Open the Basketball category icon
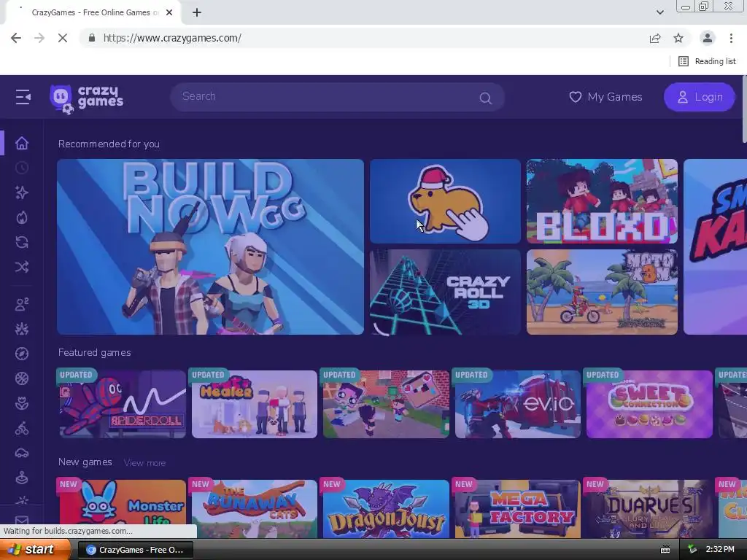The width and height of the screenshot is (747, 560). click(21, 378)
